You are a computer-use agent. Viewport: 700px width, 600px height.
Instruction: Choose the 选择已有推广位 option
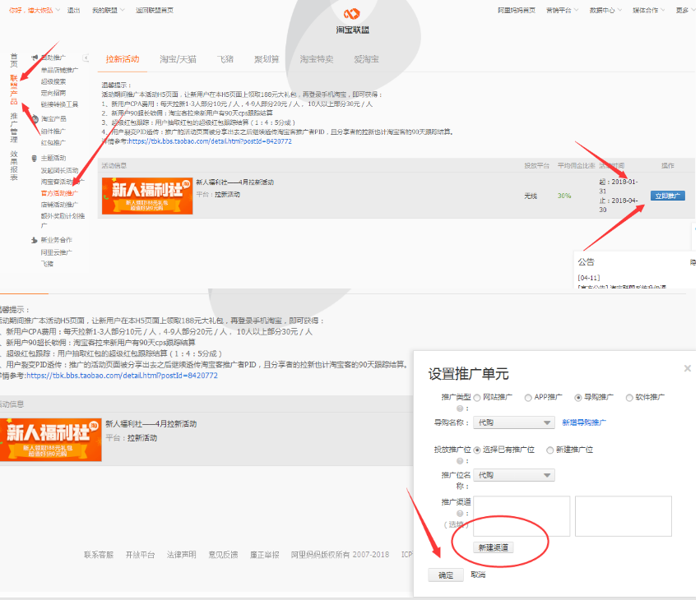pyautogui.click(x=477, y=450)
